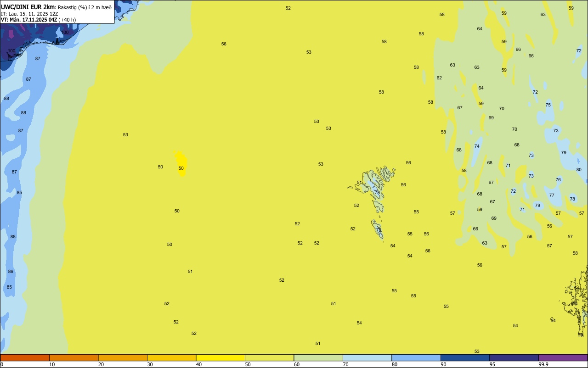The height and width of the screenshot is (368, 588).
Task: Click the humidity value 62 on the map
Action: (439, 78)
